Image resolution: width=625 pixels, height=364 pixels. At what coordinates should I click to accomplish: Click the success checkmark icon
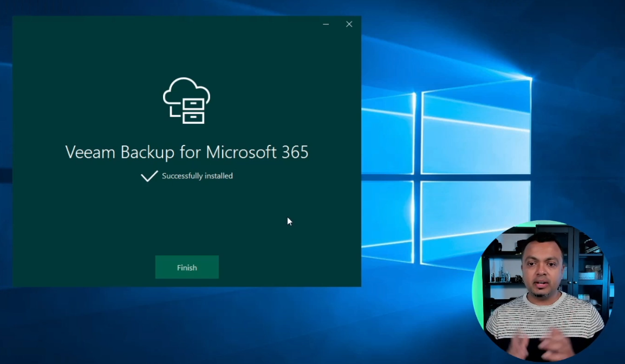point(149,176)
